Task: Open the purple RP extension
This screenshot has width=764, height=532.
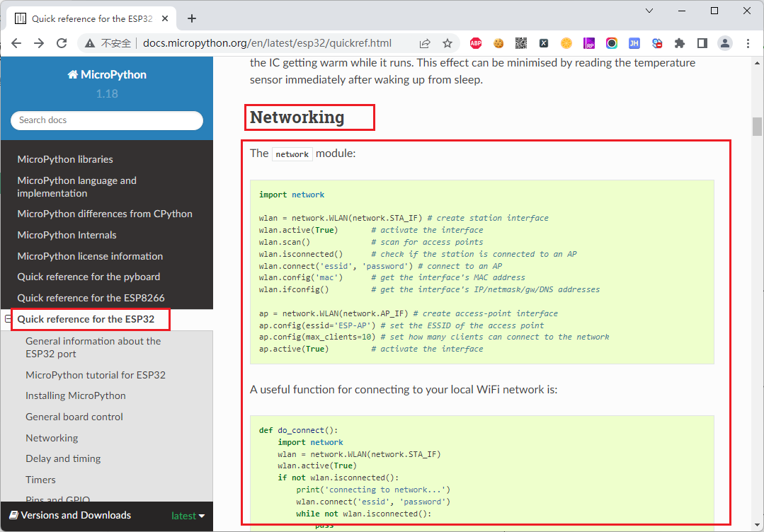Action: coord(588,43)
